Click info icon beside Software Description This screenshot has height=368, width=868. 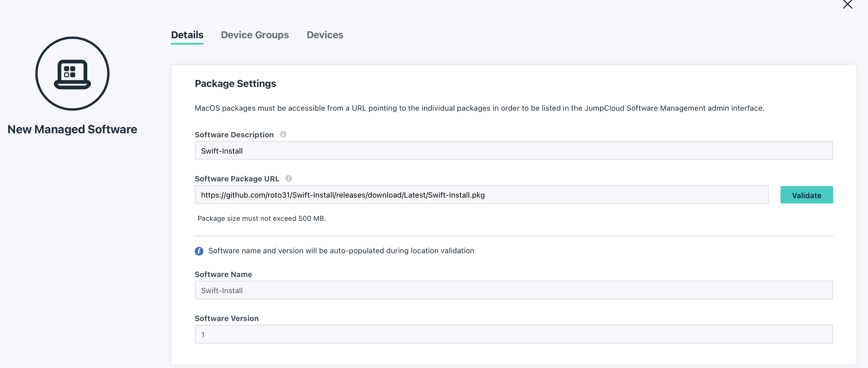tap(283, 134)
